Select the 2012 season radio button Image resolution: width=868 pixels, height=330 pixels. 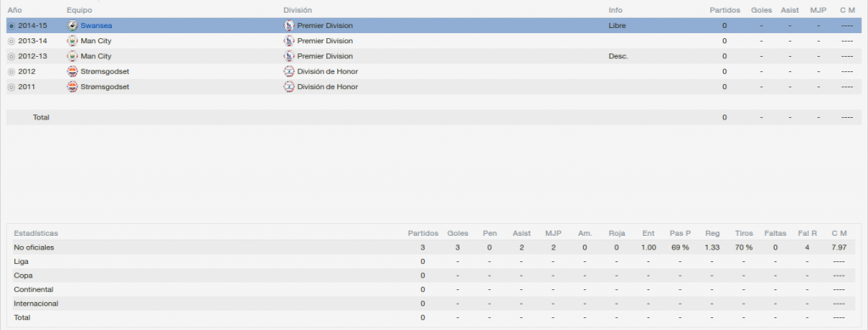12,72
